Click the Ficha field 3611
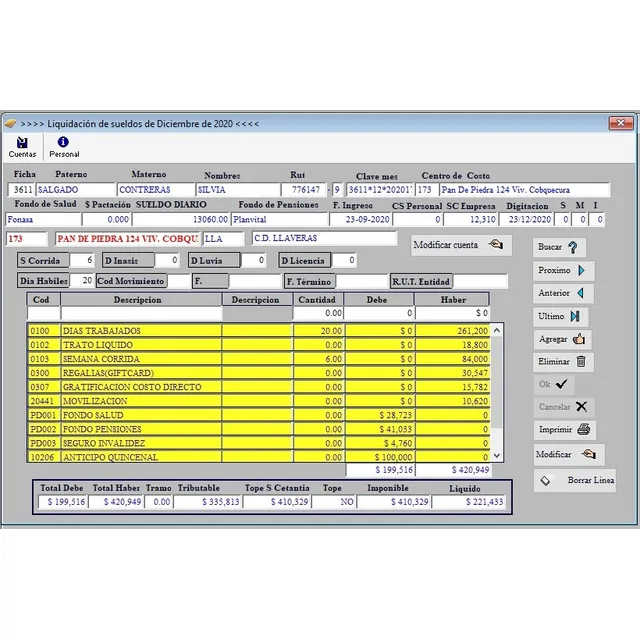640x640 pixels. [21, 190]
